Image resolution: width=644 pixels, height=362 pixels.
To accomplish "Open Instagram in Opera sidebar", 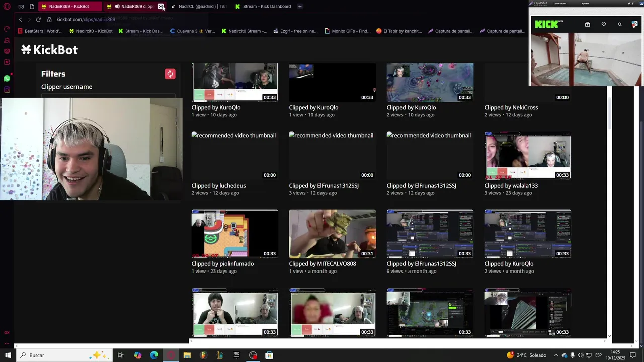I will pos(7,90).
